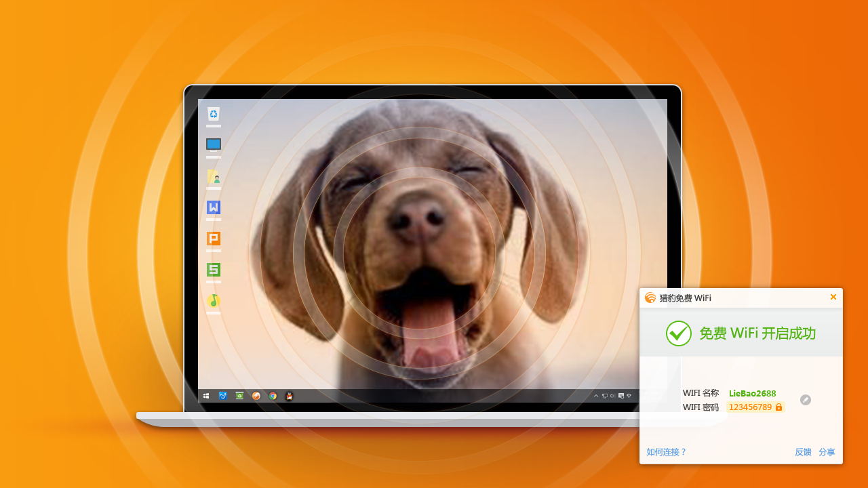Close the Liebao free WiFi popup
Screen dimensions: 868x488
pos(833,297)
